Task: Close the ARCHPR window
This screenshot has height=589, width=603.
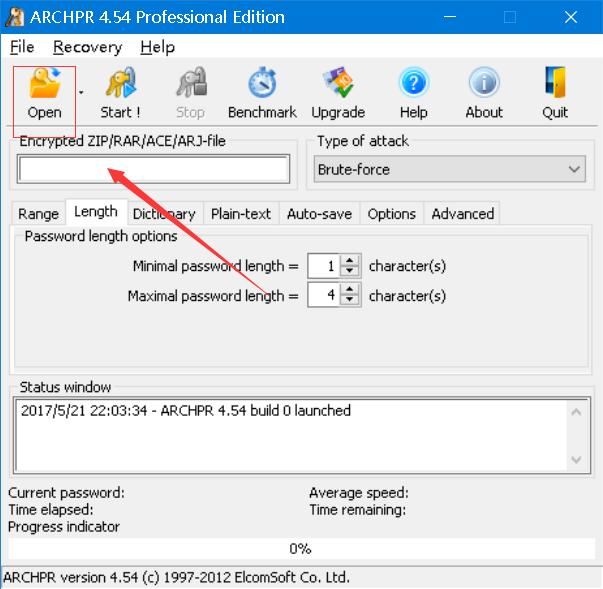Action: pos(571,17)
